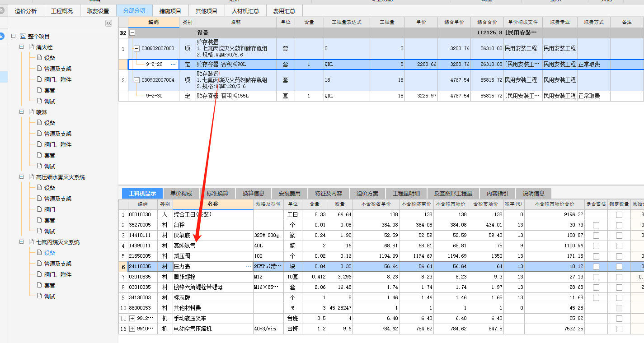Open the 内容指引 bottom tab
This screenshot has width=644, height=343.
(x=497, y=193)
